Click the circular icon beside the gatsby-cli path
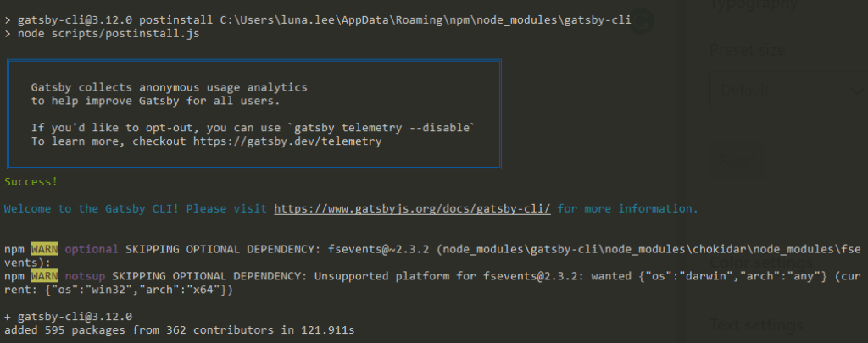 (643, 20)
